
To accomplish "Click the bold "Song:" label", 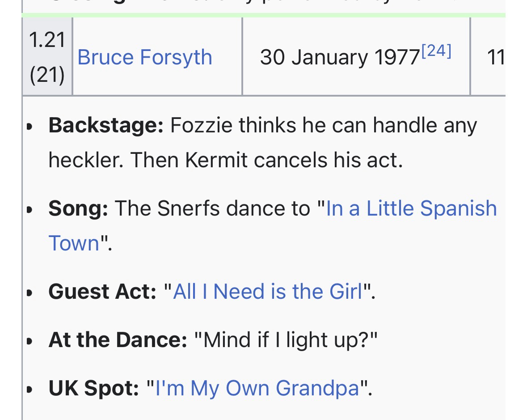I will point(78,208).
